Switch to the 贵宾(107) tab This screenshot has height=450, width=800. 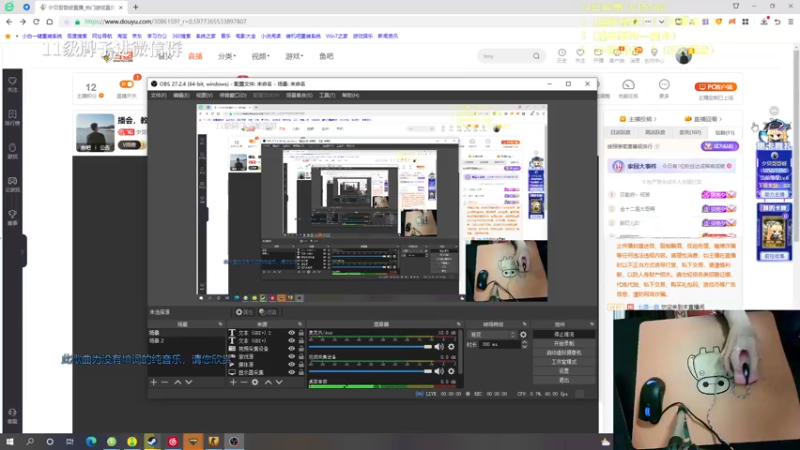tap(690, 132)
